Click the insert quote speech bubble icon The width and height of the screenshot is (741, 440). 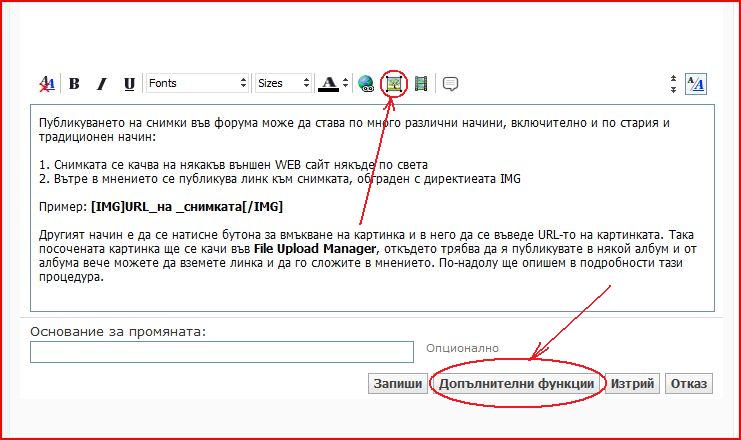pos(450,84)
